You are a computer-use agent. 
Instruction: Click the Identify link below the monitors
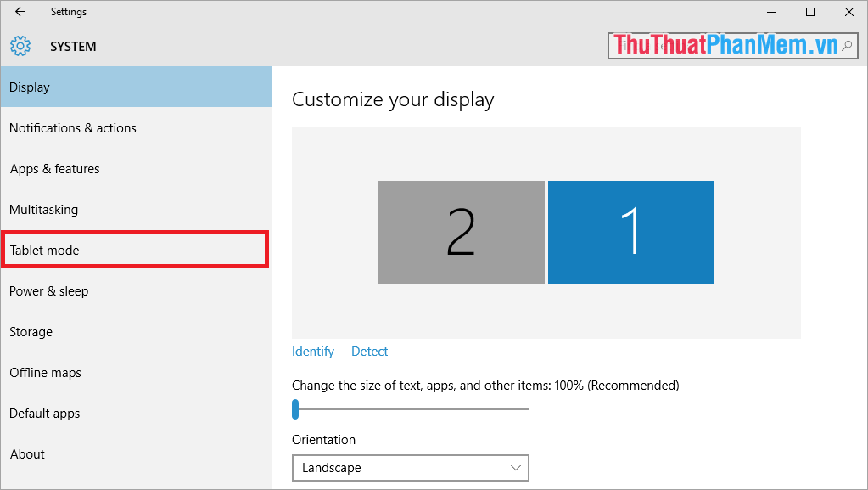[312, 351]
